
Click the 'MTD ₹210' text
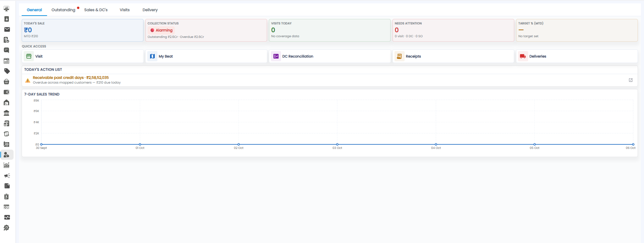(31, 36)
